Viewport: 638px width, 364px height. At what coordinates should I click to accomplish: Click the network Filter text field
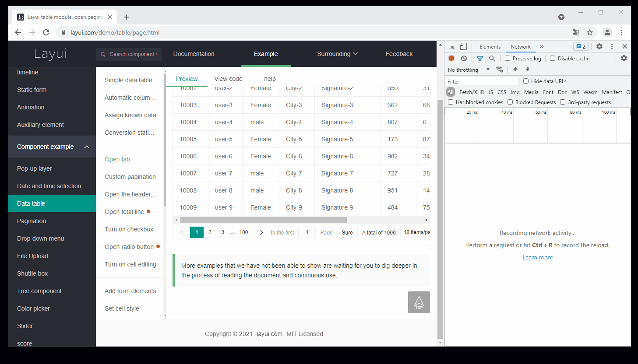pos(482,81)
